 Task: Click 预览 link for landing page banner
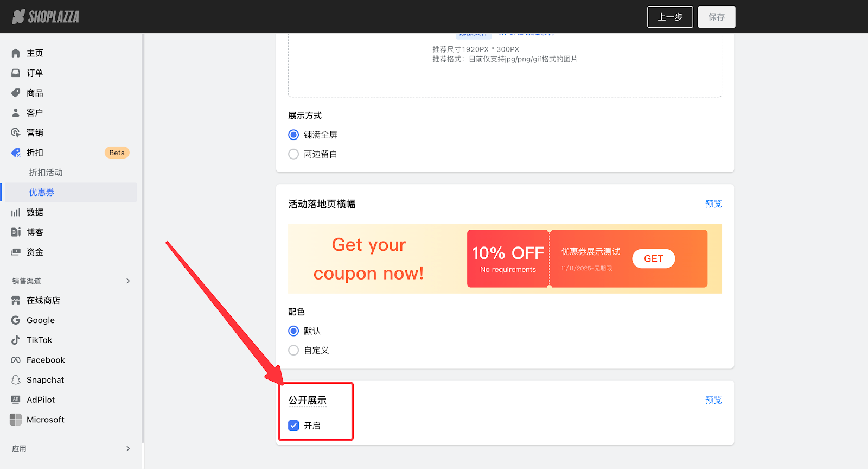[713, 204]
